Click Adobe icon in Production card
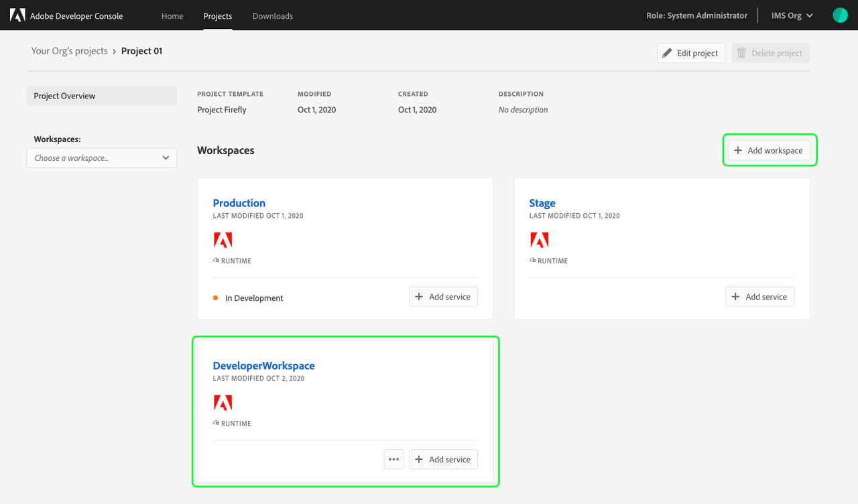 point(223,240)
